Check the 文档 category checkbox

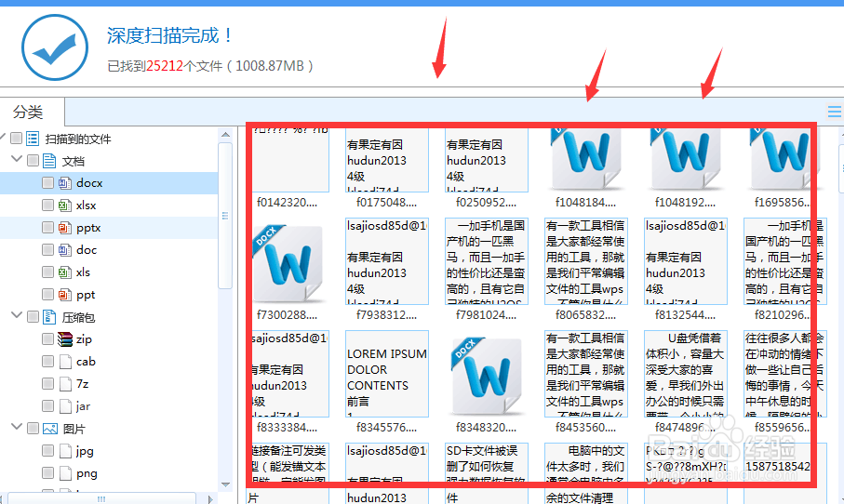pos(33,161)
